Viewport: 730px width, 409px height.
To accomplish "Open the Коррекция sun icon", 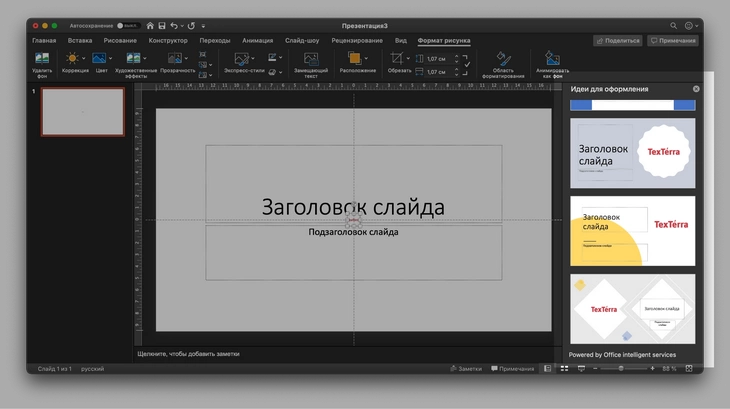I will (72, 58).
